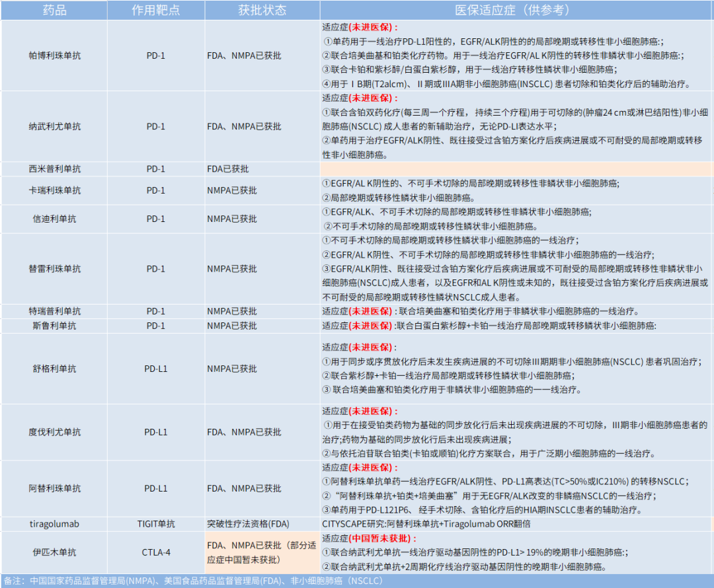Click the FDA已获批 status cell

tap(262, 169)
